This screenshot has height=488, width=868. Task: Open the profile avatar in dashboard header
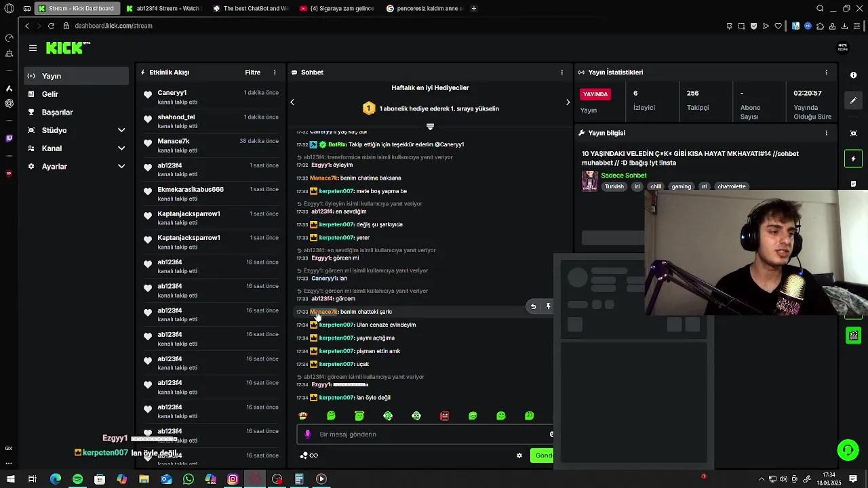(843, 48)
